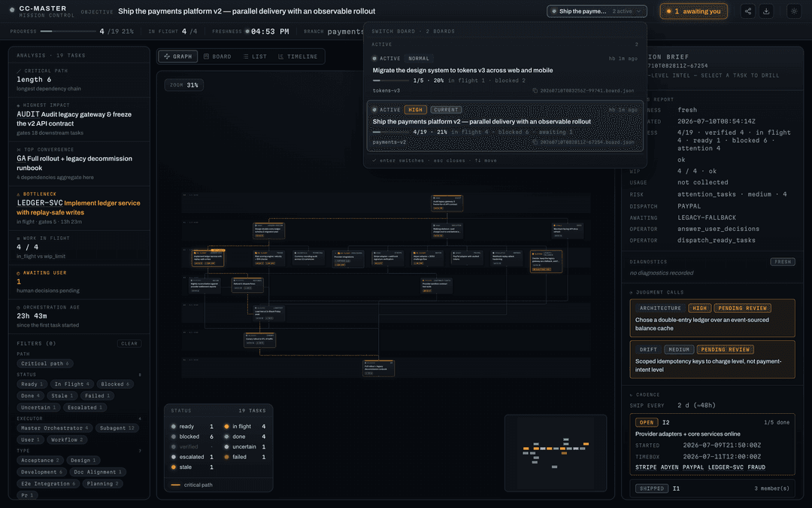Image resolution: width=812 pixels, height=508 pixels.
Task: Click payments-v2 board progress bar in switcher
Action: (390, 132)
